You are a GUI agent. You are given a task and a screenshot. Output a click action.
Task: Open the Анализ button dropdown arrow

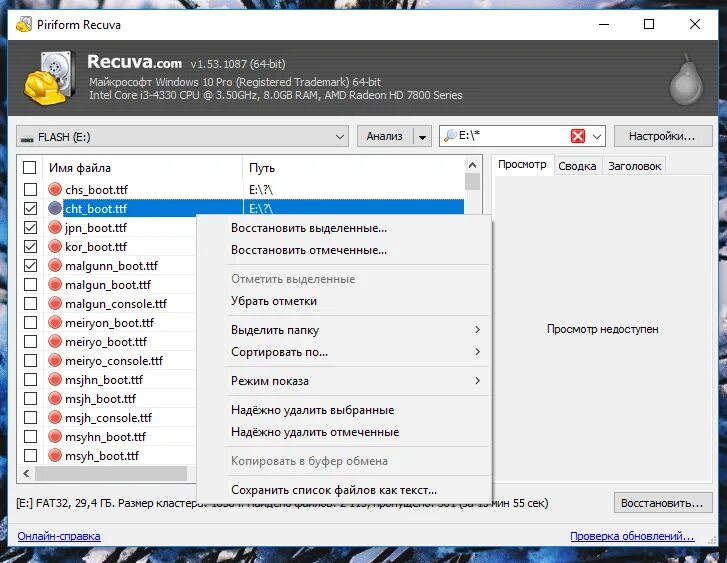click(x=422, y=137)
